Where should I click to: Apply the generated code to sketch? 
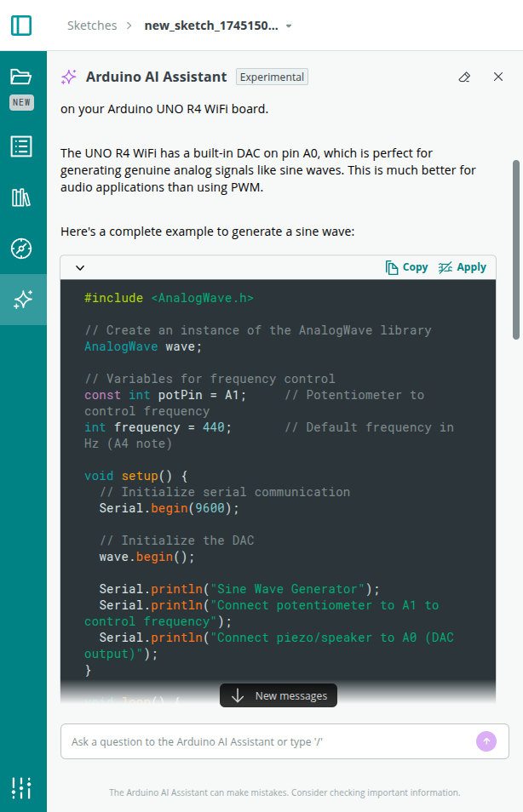click(x=462, y=267)
